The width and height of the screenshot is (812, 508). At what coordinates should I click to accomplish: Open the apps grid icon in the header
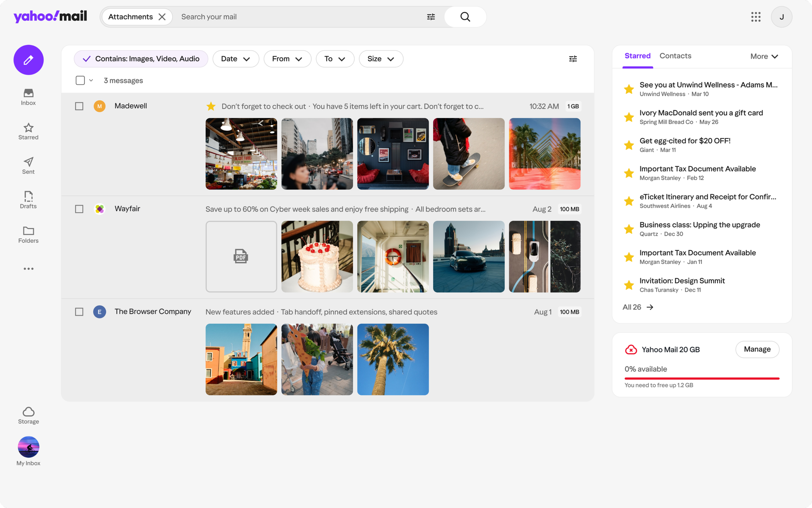coord(756,17)
